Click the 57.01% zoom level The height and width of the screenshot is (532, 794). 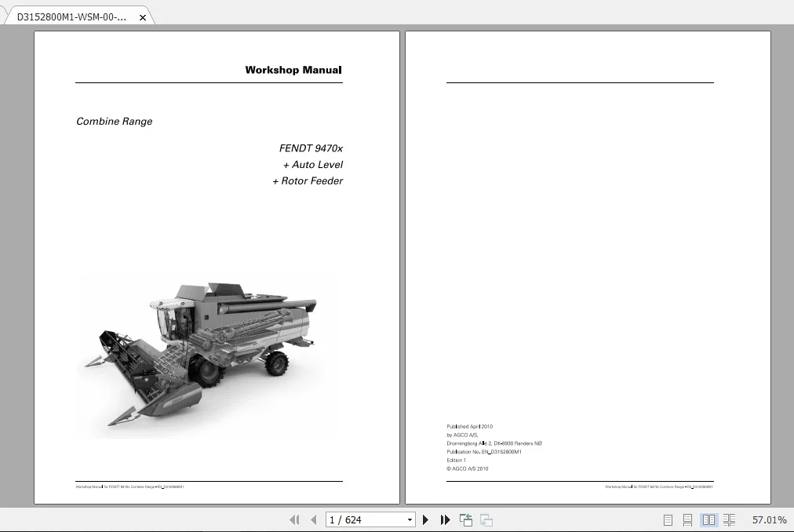coord(769,520)
